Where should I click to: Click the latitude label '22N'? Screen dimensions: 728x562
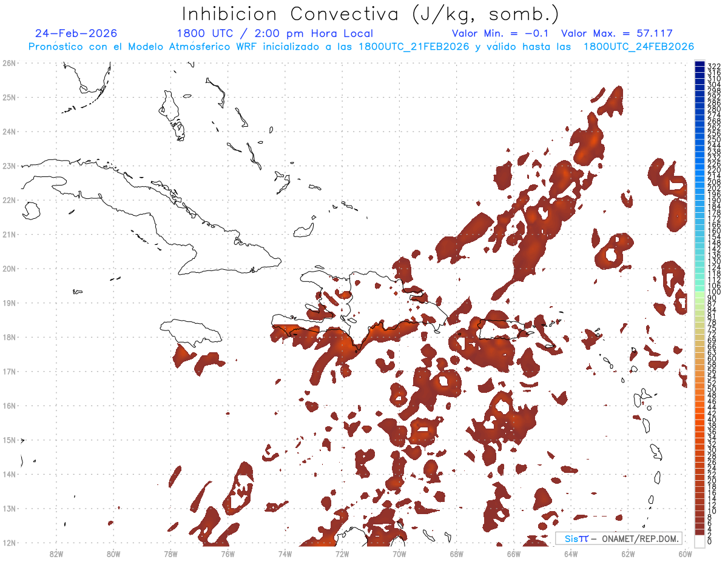coord(9,200)
